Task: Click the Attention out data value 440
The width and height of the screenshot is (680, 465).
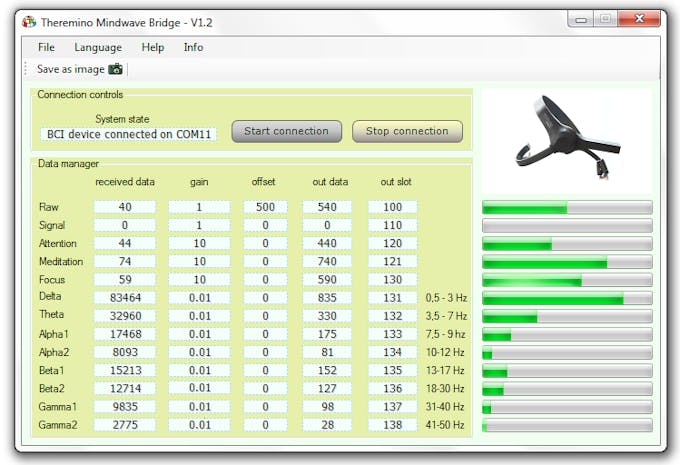Action: coord(327,243)
